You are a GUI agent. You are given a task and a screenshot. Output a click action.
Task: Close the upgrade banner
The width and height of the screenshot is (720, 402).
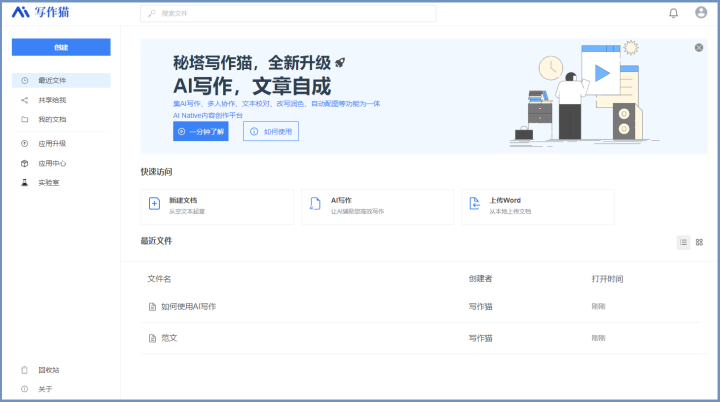click(x=699, y=48)
